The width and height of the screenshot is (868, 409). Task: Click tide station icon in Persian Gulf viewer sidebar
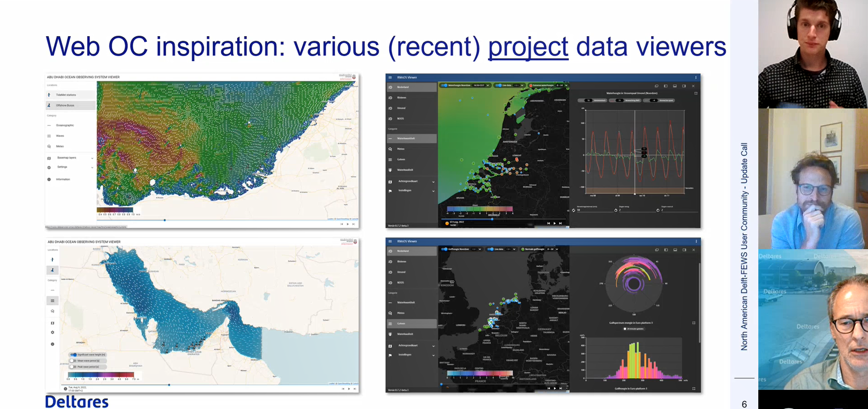pos(52,260)
